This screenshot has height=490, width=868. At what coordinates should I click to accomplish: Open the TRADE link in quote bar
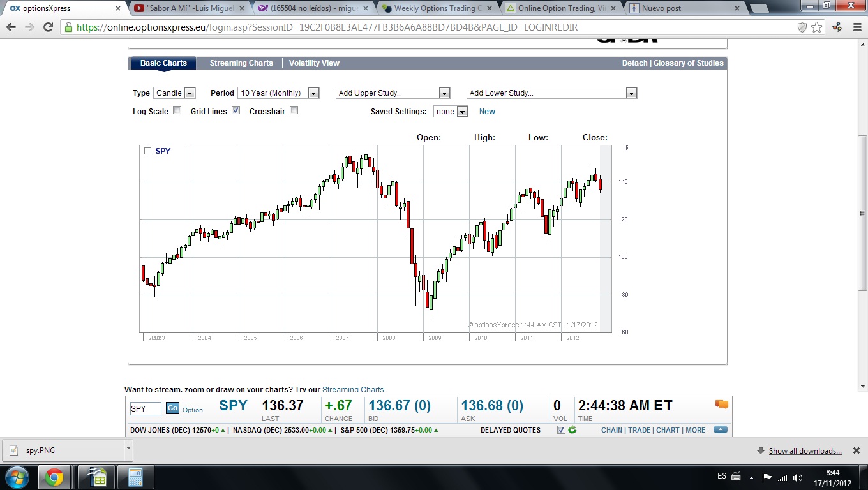coord(639,430)
